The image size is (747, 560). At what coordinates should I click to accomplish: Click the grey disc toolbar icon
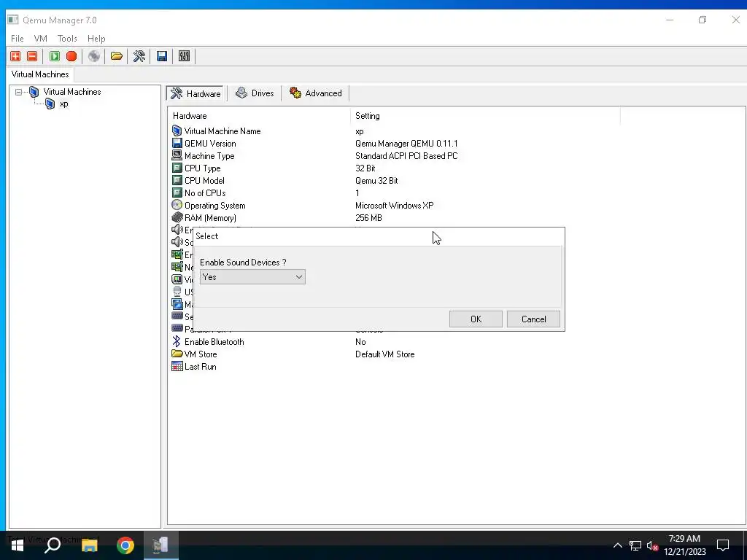[x=94, y=56]
